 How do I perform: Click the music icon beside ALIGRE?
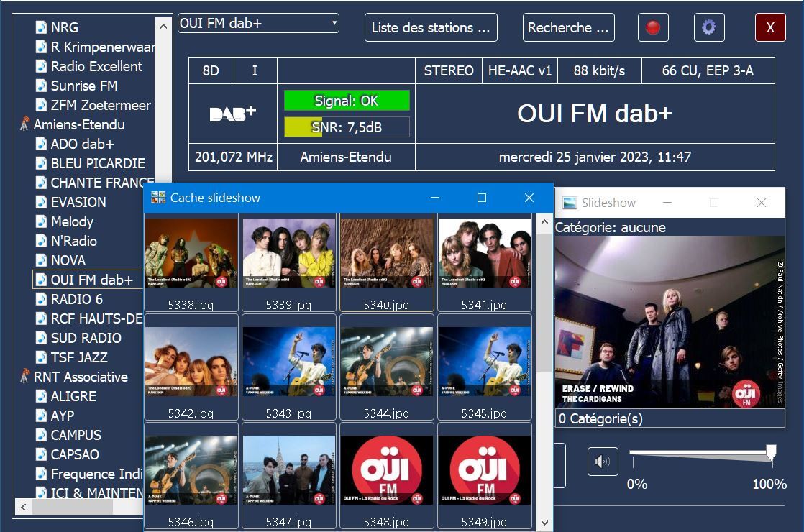point(41,396)
